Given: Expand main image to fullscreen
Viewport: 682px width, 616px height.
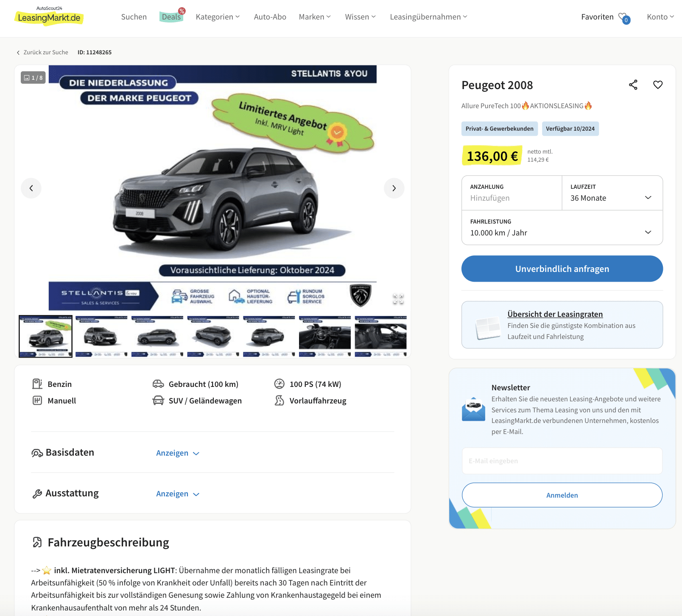Looking at the screenshot, I should point(398,299).
